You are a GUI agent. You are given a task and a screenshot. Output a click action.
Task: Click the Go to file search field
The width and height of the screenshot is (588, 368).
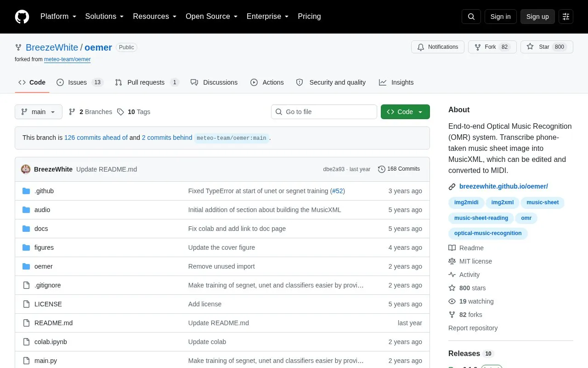tap(324, 112)
